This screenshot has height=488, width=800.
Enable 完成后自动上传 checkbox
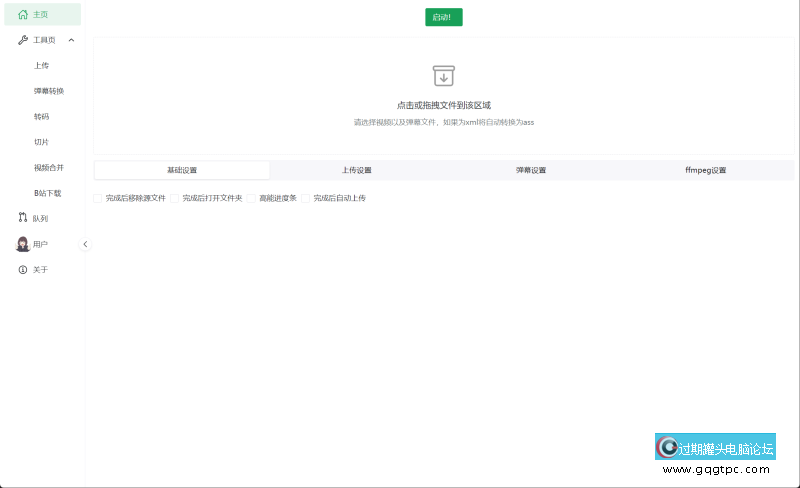(x=306, y=198)
